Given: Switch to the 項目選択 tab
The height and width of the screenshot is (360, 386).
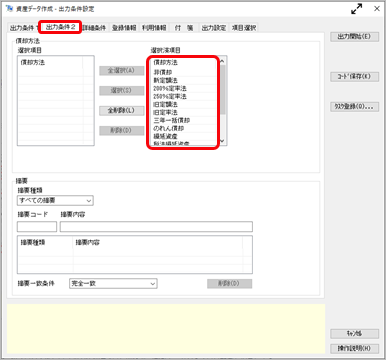Looking at the screenshot, I should click(244, 28).
